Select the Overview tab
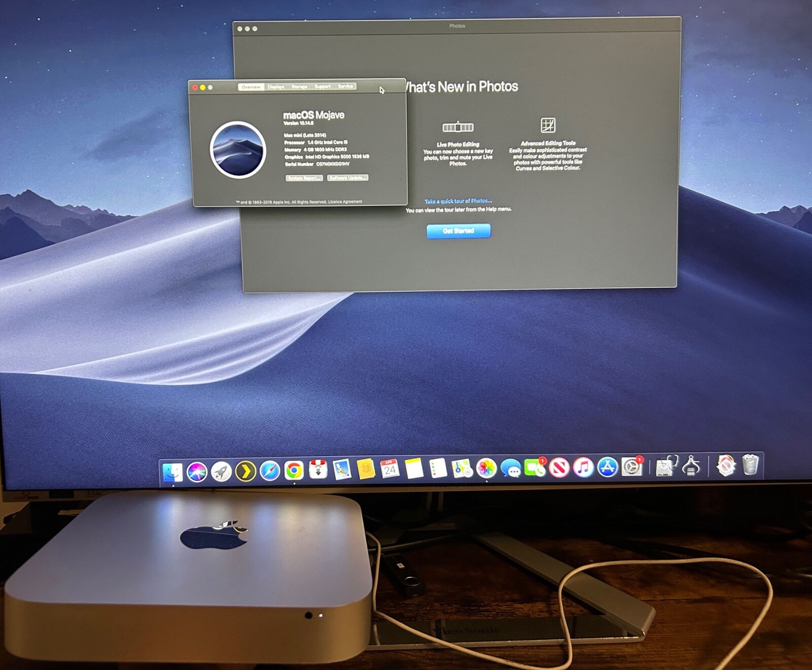 tap(251, 87)
